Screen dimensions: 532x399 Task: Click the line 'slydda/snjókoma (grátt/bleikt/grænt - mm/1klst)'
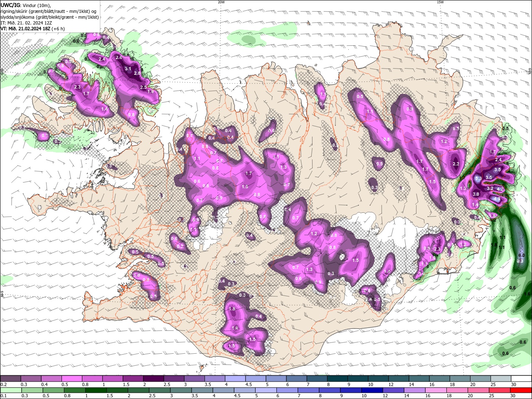click(50, 17)
